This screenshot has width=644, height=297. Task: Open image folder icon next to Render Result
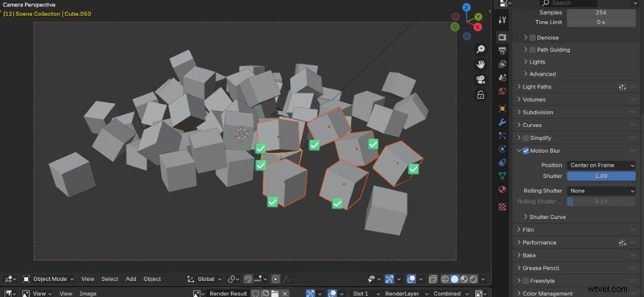tap(275, 293)
